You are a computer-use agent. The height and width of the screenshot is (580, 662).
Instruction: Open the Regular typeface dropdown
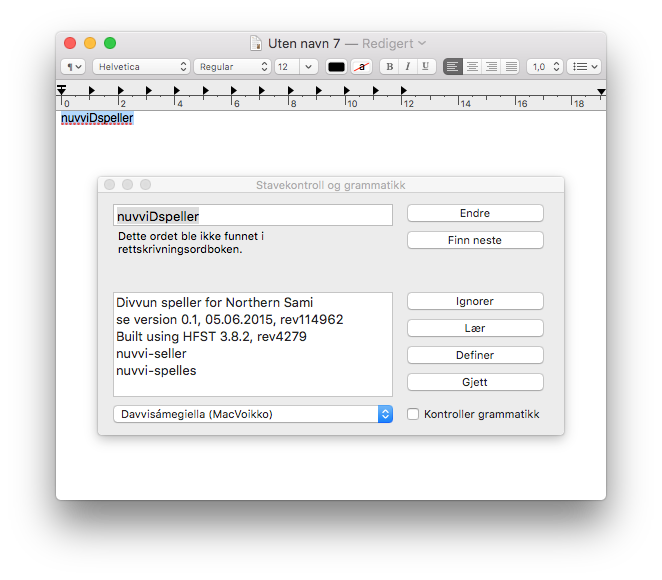point(232,67)
